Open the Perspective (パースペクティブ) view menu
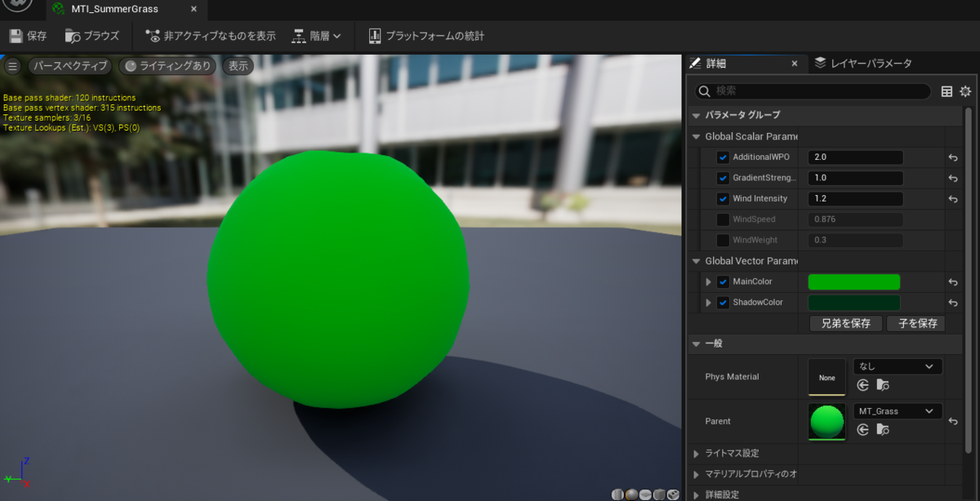980x501 pixels. coord(70,66)
